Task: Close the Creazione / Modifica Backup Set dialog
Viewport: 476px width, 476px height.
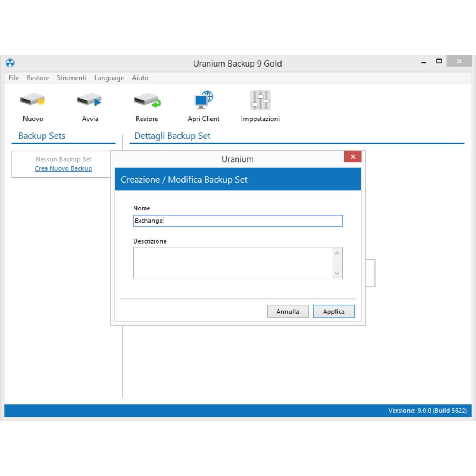Action: pyautogui.click(x=353, y=157)
